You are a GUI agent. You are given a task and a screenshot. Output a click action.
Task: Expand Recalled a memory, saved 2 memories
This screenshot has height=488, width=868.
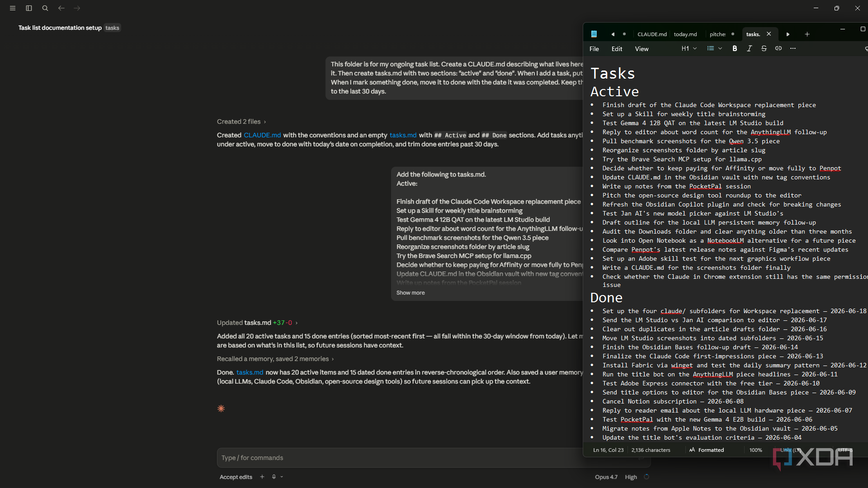coord(275,359)
